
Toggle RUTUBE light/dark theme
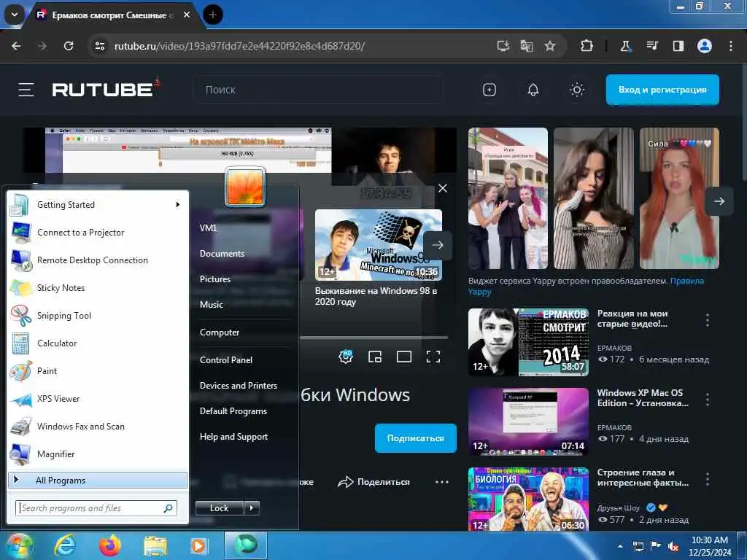tap(577, 90)
